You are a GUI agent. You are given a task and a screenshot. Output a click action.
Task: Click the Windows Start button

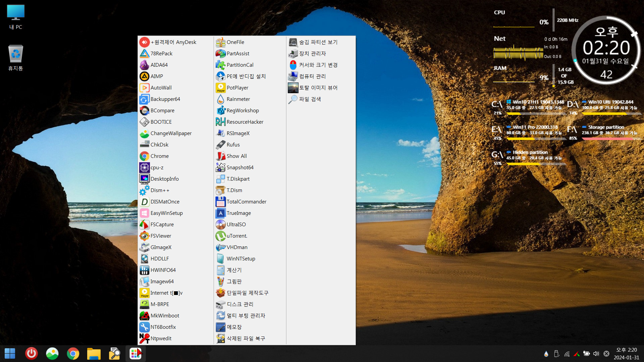[10, 353]
